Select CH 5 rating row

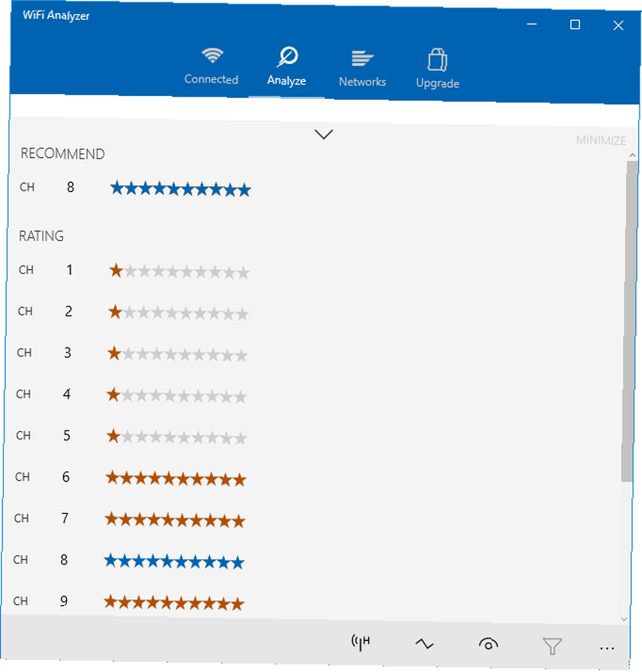[131, 436]
